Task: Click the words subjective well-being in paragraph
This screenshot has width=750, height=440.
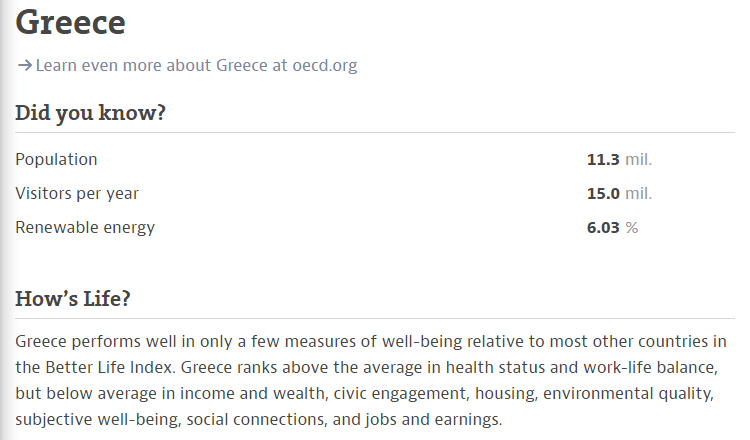Action: (97, 419)
